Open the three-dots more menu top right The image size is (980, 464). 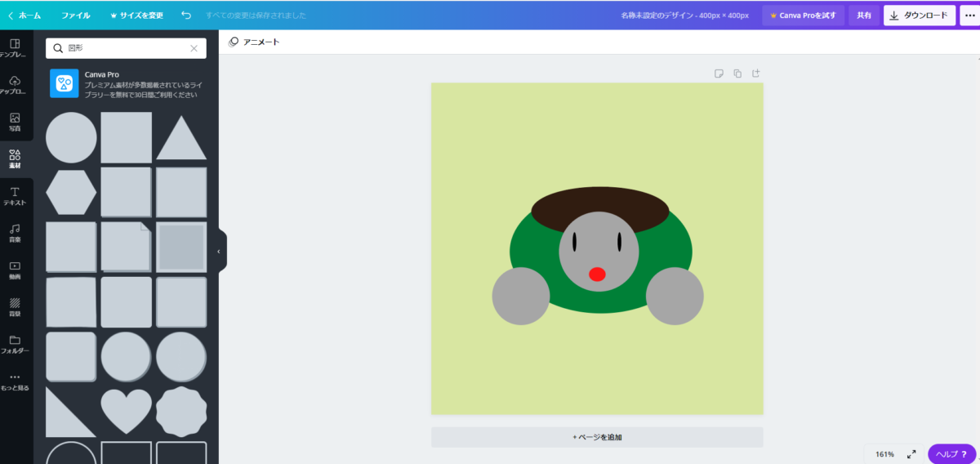tap(969, 15)
